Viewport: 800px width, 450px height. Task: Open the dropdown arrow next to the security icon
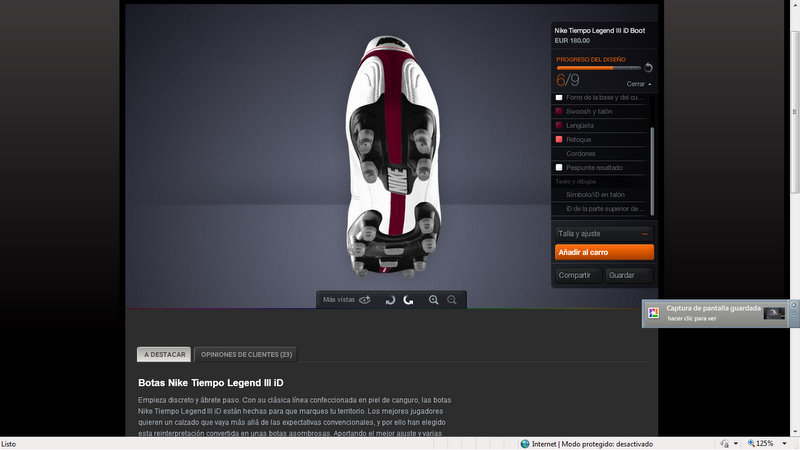tap(736, 444)
